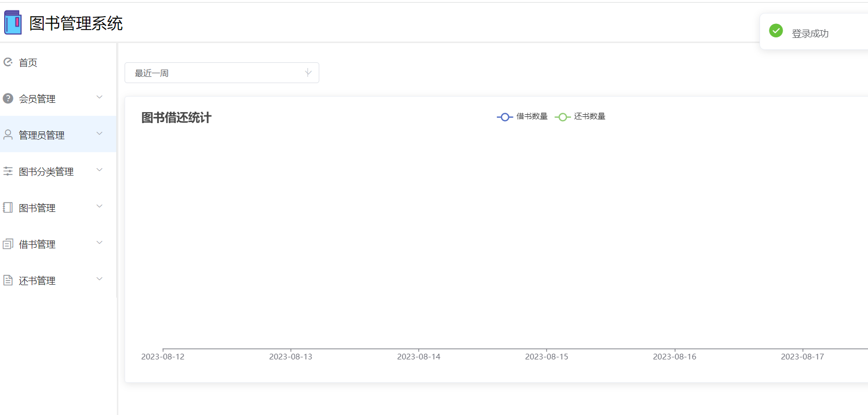This screenshot has width=868, height=415.
Task: Expand the 图书管理 chevron
Action: pyautogui.click(x=100, y=206)
